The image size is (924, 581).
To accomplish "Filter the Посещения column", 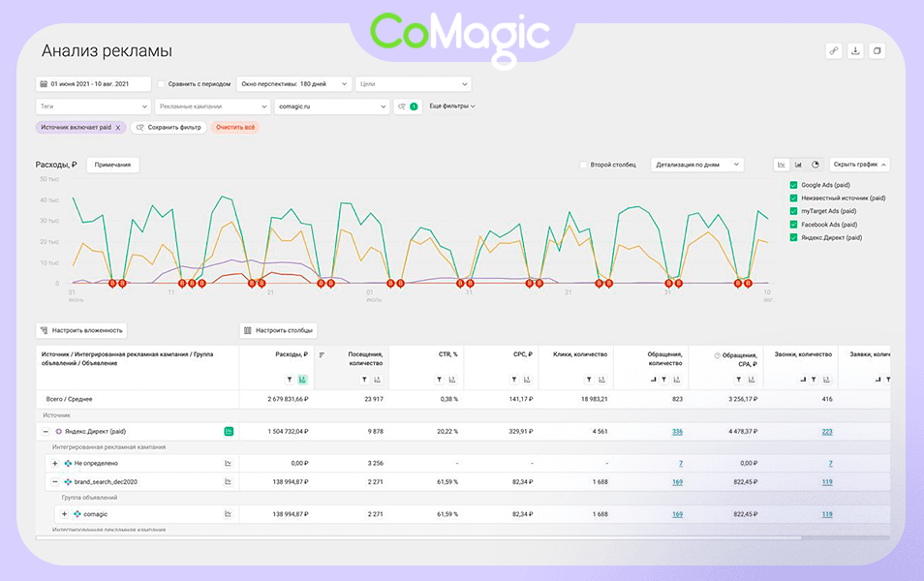I will click(x=364, y=380).
